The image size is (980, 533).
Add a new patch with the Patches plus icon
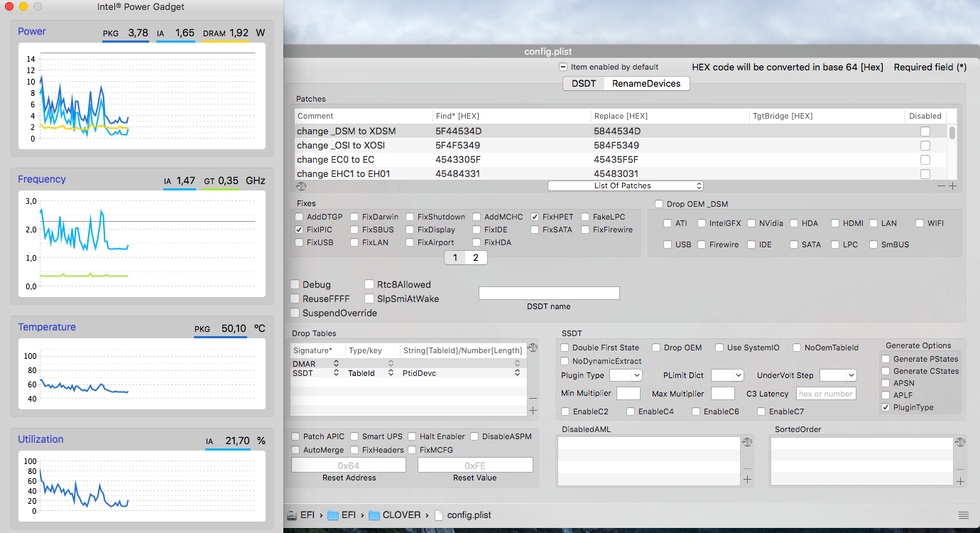coord(953,186)
